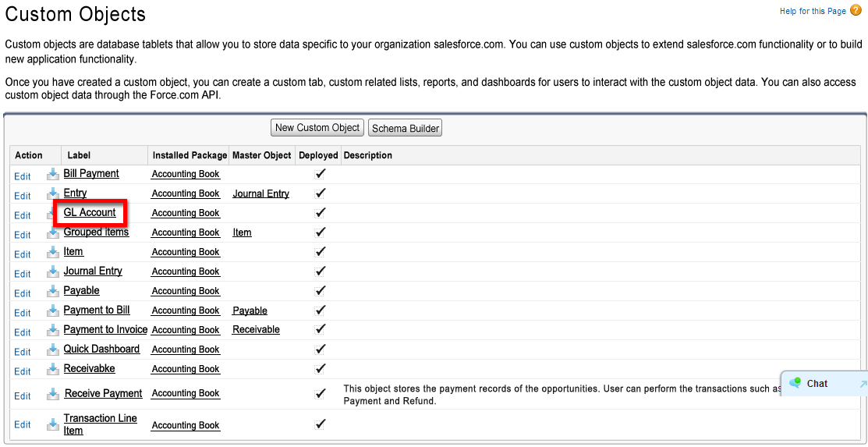Open Journal Entry master object of Entry
The image size is (868, 447).
tap(260, 193)
